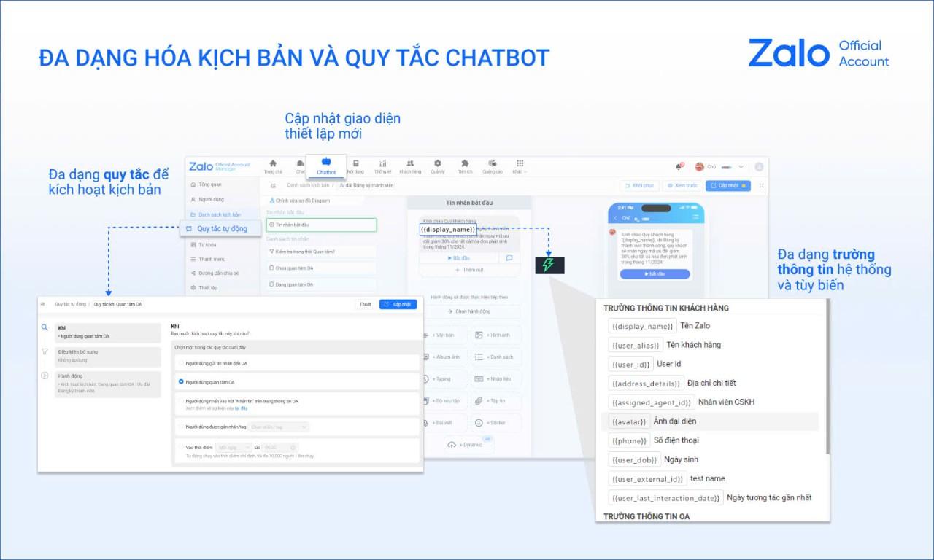Select radio Người dùng quan tâm OA
The image size is (934, 560).
tap(181, 381)
